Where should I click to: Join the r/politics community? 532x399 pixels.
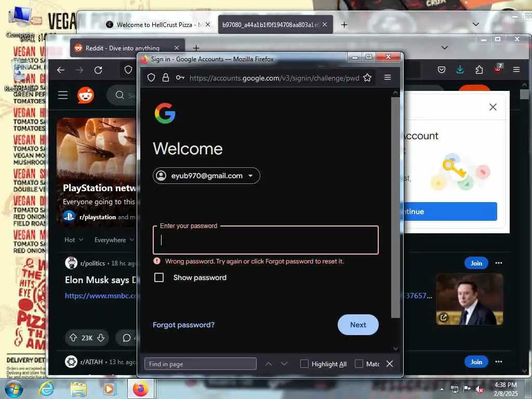(x=476, y=263)
